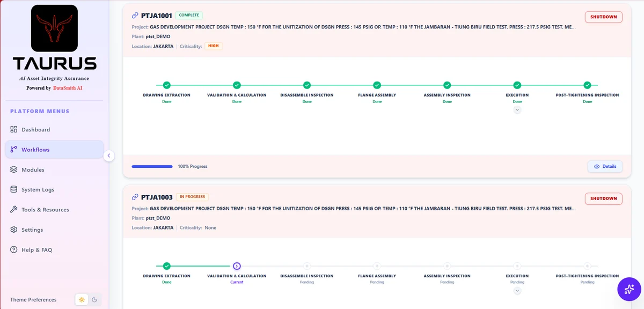Image resolution: width=644 pixels, height=309 pixels.
Task: Click PTJA1001 Drawing Extraction done checkmark
Action: (x=167, y=85)
